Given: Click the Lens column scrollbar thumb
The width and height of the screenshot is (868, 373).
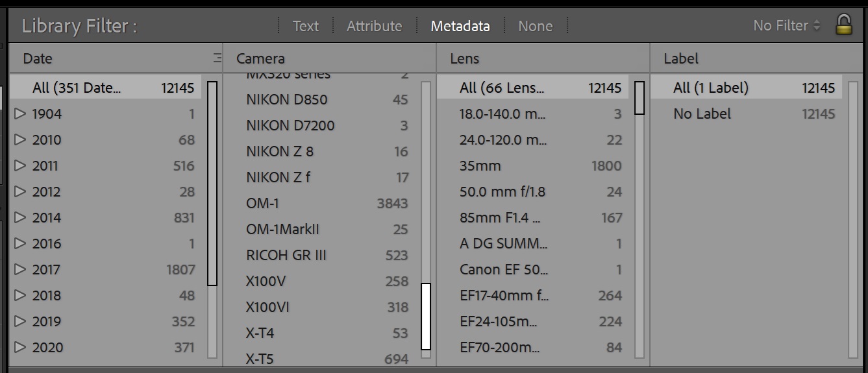Looking at the screenshot, I should pyautogui.click(x=639, y=97).
